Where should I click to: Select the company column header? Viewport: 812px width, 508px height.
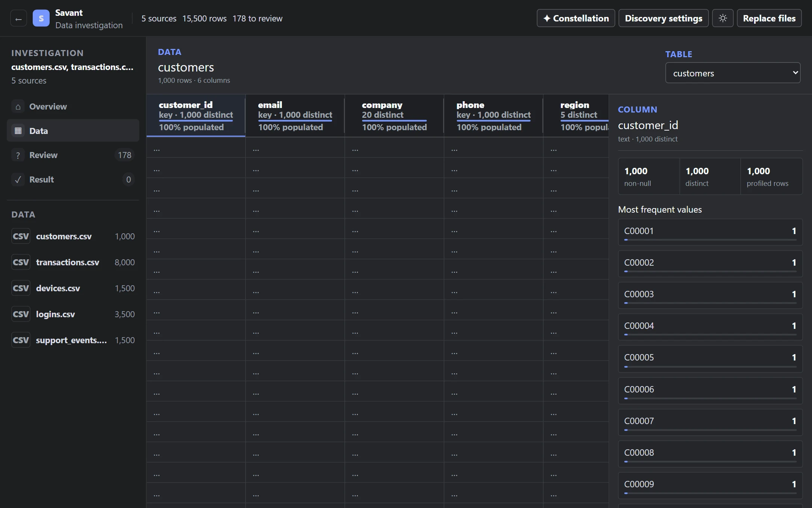pyautogui.click(x=394, y=116)
